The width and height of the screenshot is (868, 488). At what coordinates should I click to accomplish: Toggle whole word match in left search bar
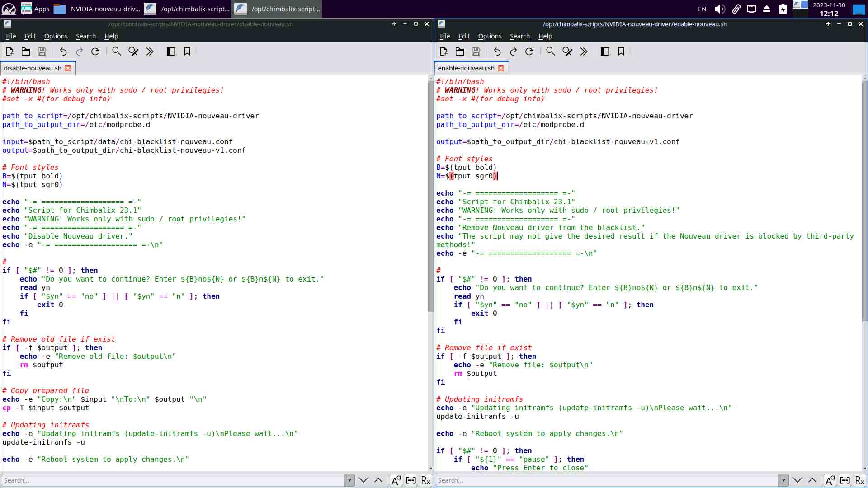[410, 480]
